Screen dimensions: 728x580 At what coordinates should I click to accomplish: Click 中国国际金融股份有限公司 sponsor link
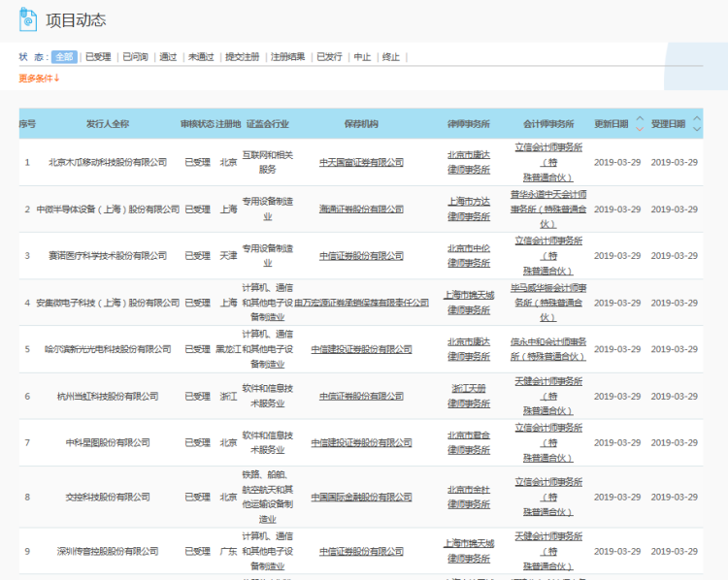coord(361,497)
